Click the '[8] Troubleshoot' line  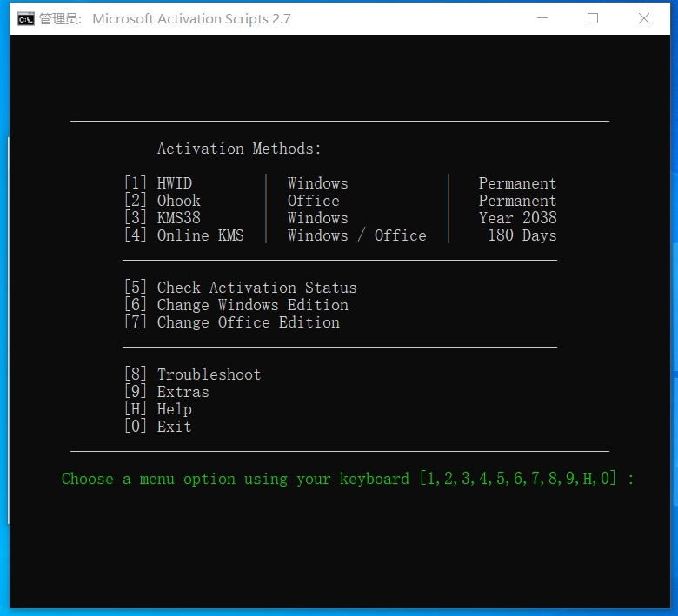[x=193, y=374]
